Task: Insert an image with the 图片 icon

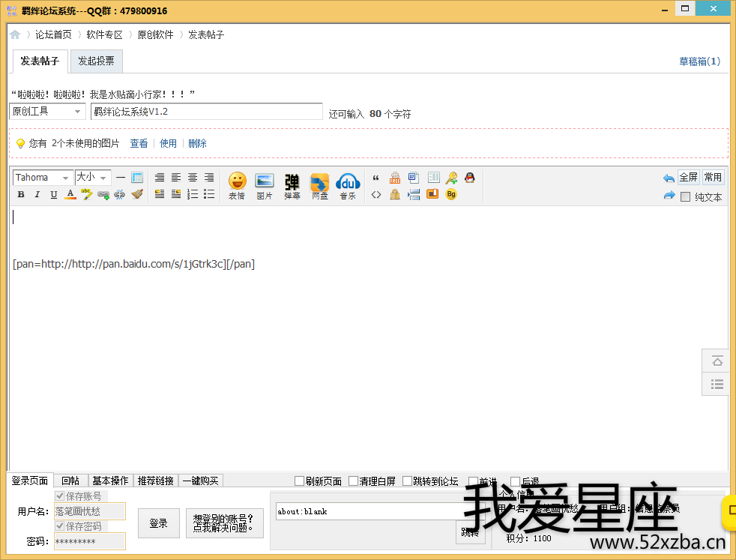Action: 265,184
